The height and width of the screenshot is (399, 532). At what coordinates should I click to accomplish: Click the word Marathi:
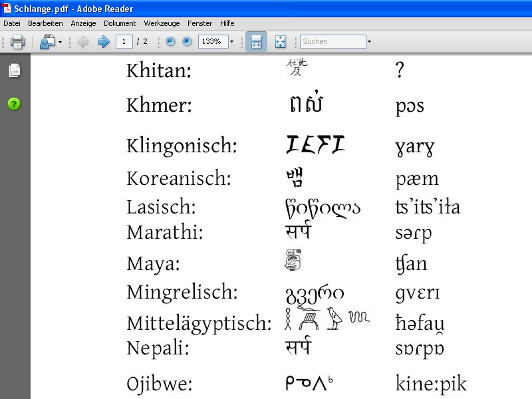[x=164, y=232]
